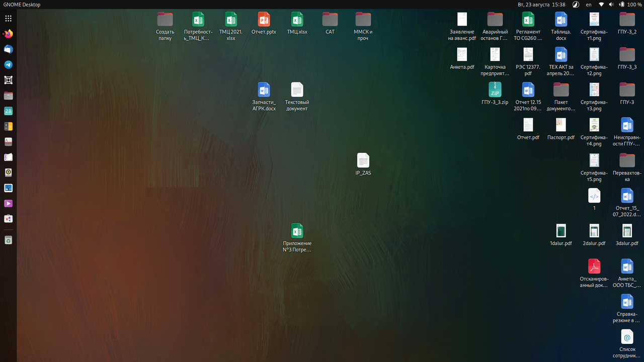Click the Wi-Fi status icon
This screenshot has height=362, width=644.
coord(601,5)
